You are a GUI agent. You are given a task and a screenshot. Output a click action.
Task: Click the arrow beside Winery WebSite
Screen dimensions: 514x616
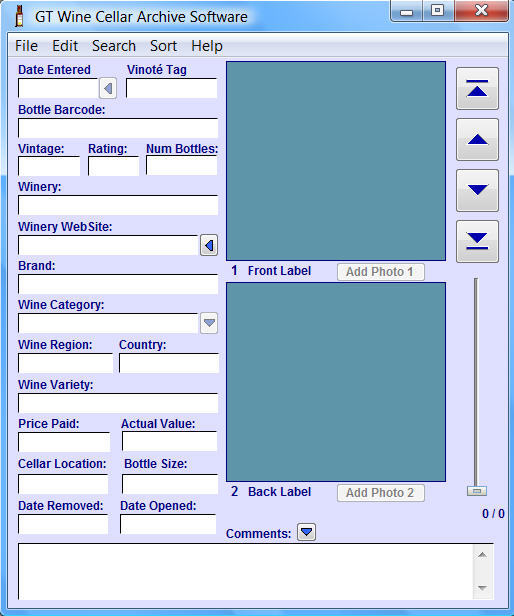pyautogui.click(x=209, y=246)
